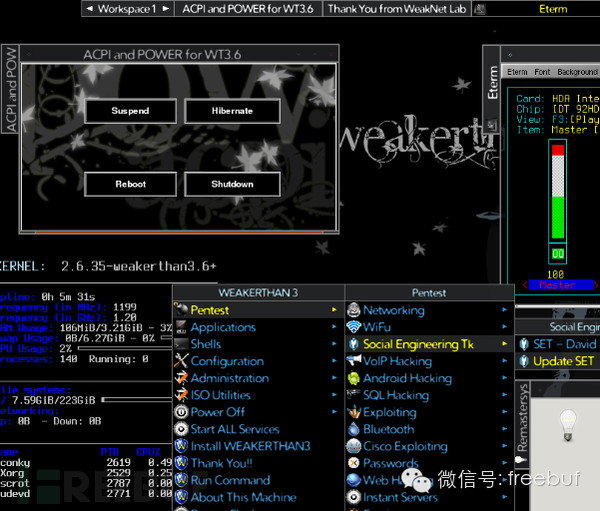Select Thank You from WeakNet Lab taskbar entry
The height and width of the screenshot is (511, 600).
pyautogui.click(x=397, y=9)
